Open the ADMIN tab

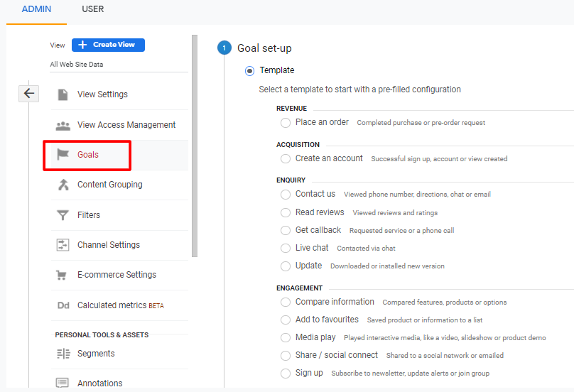pos(36,9)
